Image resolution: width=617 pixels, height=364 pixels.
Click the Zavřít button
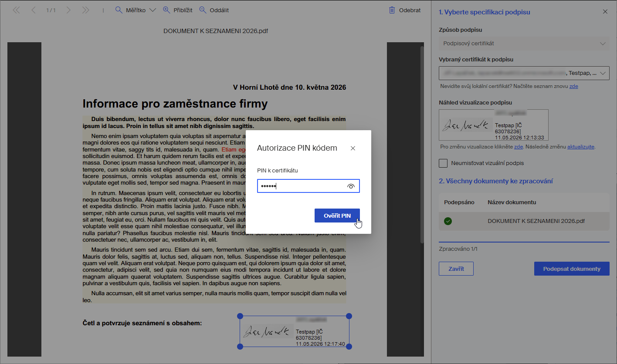456,269
